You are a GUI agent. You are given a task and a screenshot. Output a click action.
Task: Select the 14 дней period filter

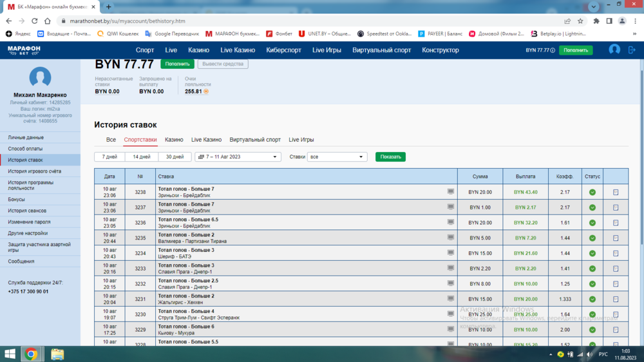click(142, 157)
